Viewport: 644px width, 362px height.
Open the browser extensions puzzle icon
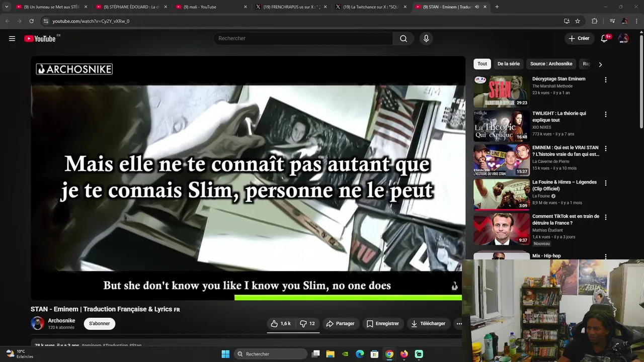click(x=595, y=21)
